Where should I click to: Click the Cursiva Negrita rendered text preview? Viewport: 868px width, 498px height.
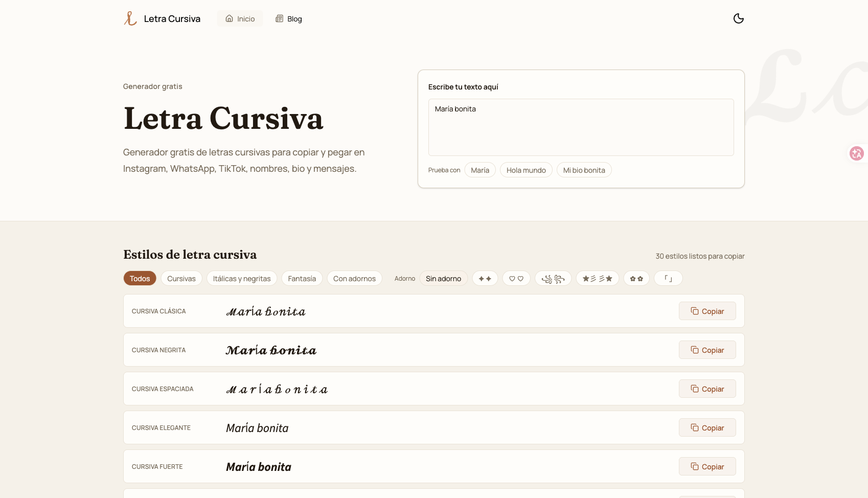pos(271,350)
